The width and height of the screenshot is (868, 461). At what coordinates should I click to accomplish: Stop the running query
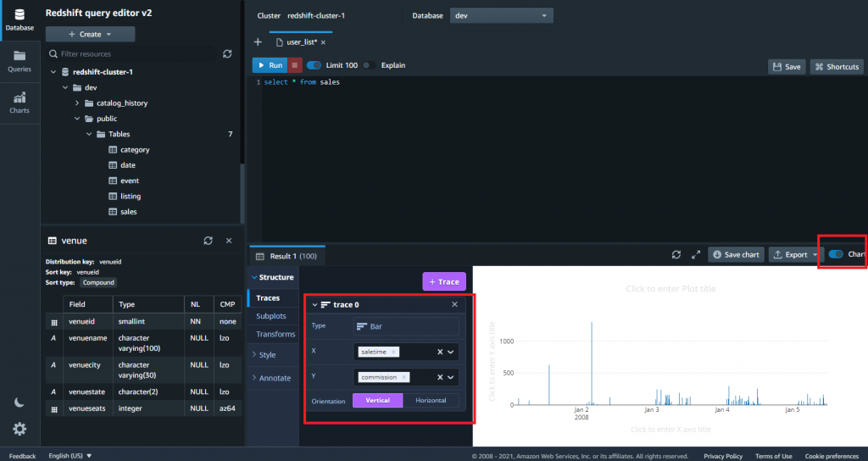tap(294, 65)
